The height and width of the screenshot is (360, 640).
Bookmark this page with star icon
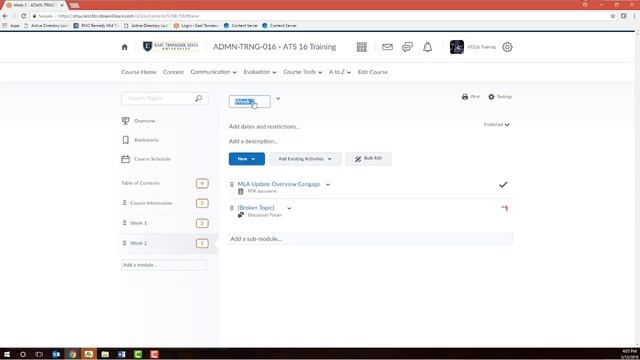point(613,16)
